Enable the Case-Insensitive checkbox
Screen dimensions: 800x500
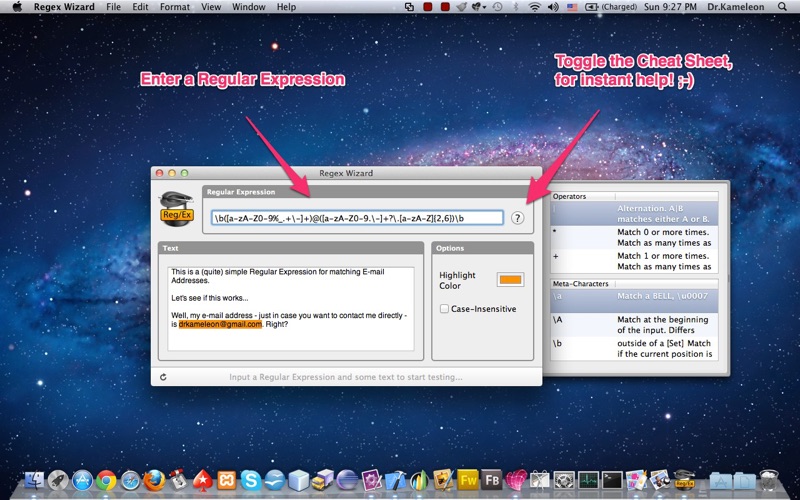pyautogui.click(x=444, y=309)
